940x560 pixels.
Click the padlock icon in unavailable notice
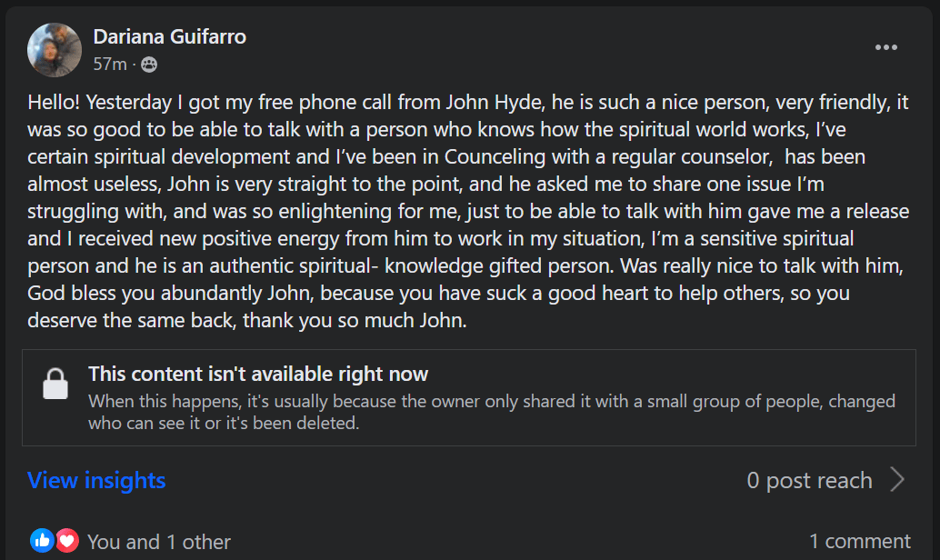pyautogui.click(x=55, y=384)
